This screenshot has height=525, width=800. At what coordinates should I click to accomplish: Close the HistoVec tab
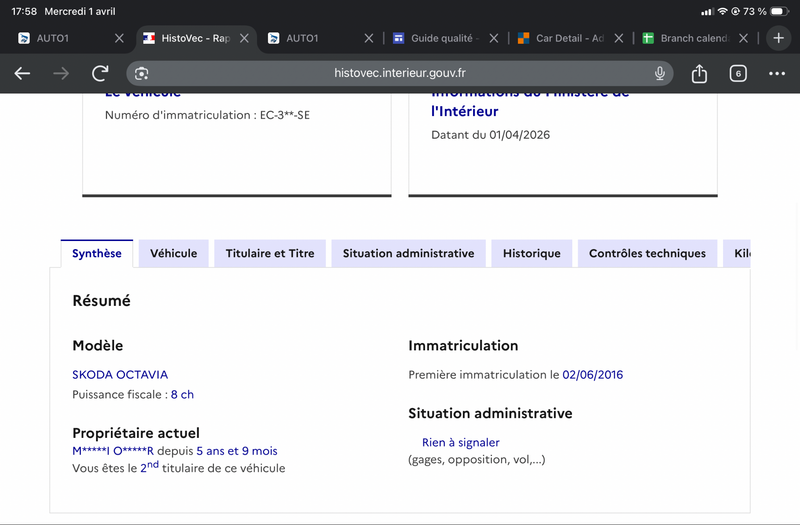tap(244, 38)
